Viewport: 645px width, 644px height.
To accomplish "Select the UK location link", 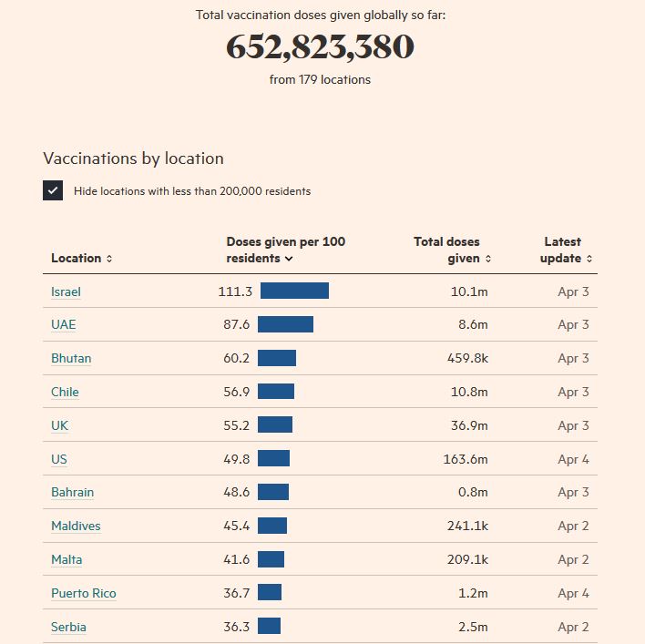I will coord(59,425).
